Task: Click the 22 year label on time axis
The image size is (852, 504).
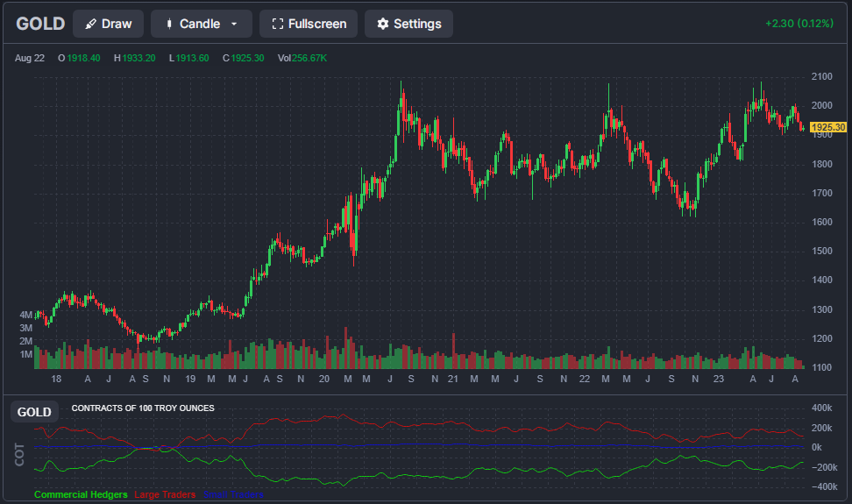Action: (x=584, y=379)
